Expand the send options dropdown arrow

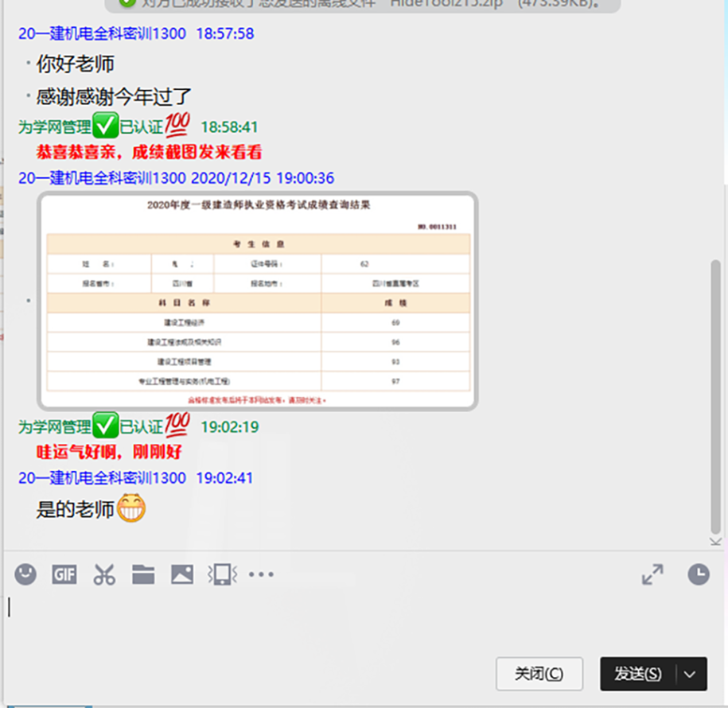click(691, 674)
